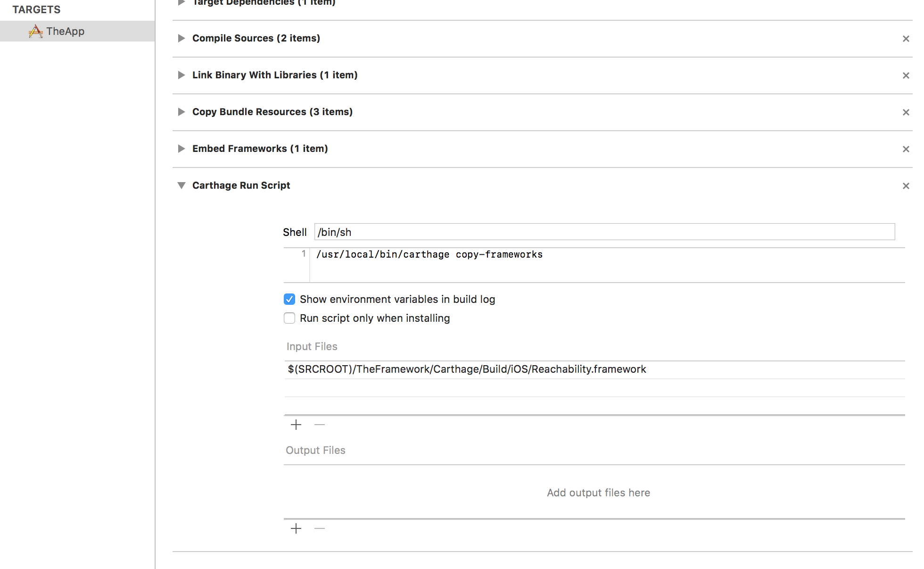Click into the Shell path field
This screenshot has height=569, width=924.
(604, 232)
